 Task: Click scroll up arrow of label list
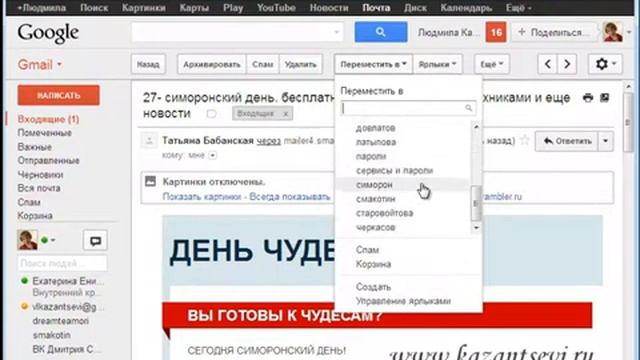(x=476, y=127)
